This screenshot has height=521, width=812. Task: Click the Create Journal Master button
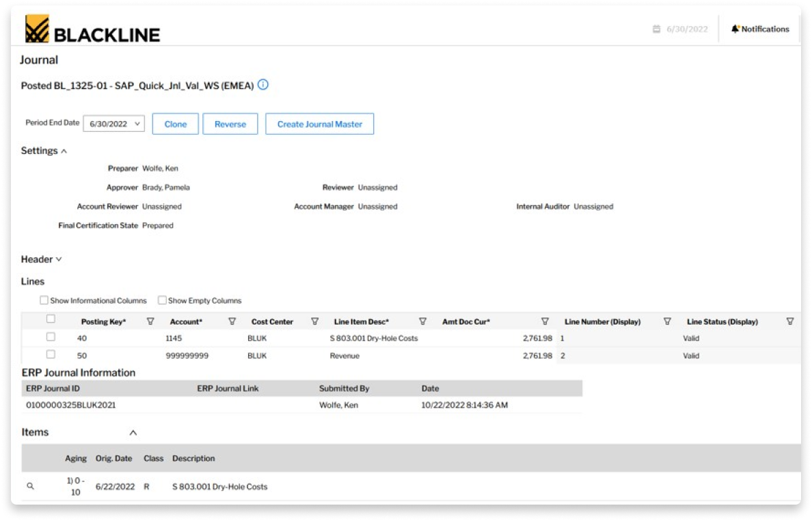point(319,124)
